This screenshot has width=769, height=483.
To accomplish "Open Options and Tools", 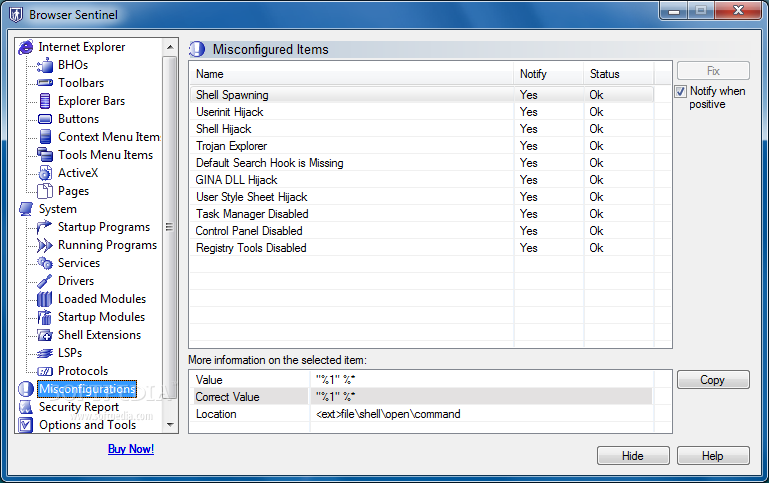I will (88, 425).
